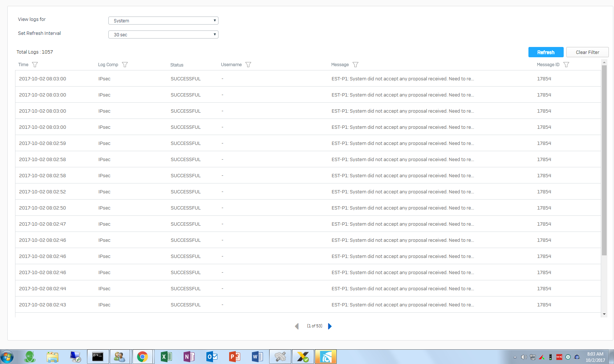Click the taskbar clock showing 8:03 AM
Viewport: 614px width, 364px height.
[595, 357]
